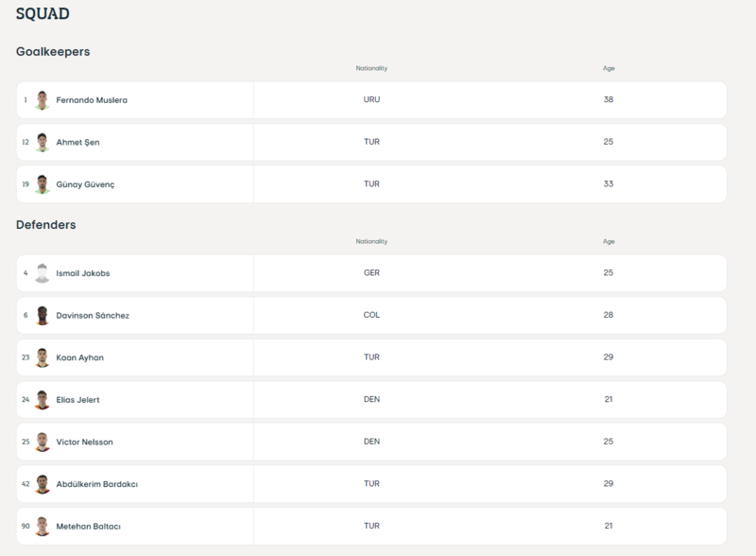Click Günay Güvenç TUR nationality cell
Screen dimensions: 756x556
point(371,184)
